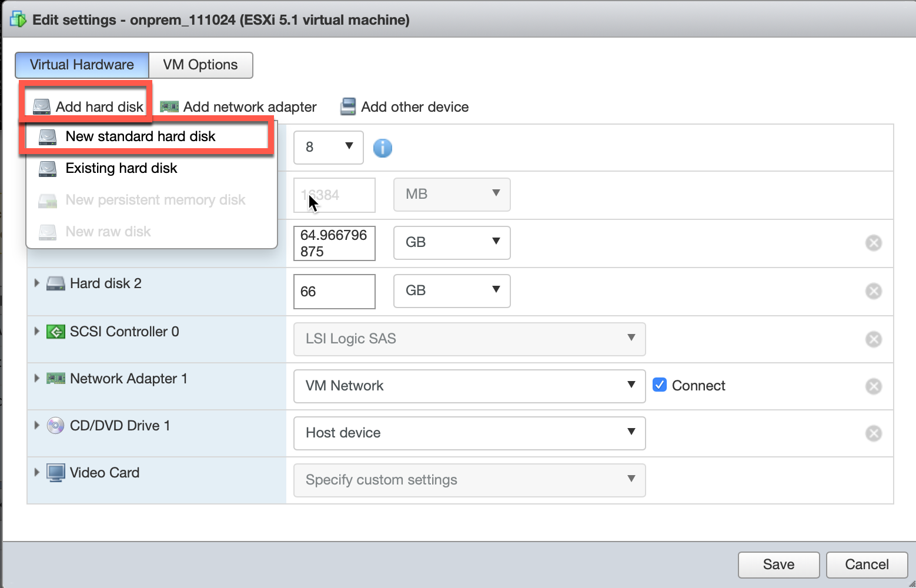Open the Specify custom settings dropdown
The width and height of the screenshot is (916, 588).
point(470,480)
